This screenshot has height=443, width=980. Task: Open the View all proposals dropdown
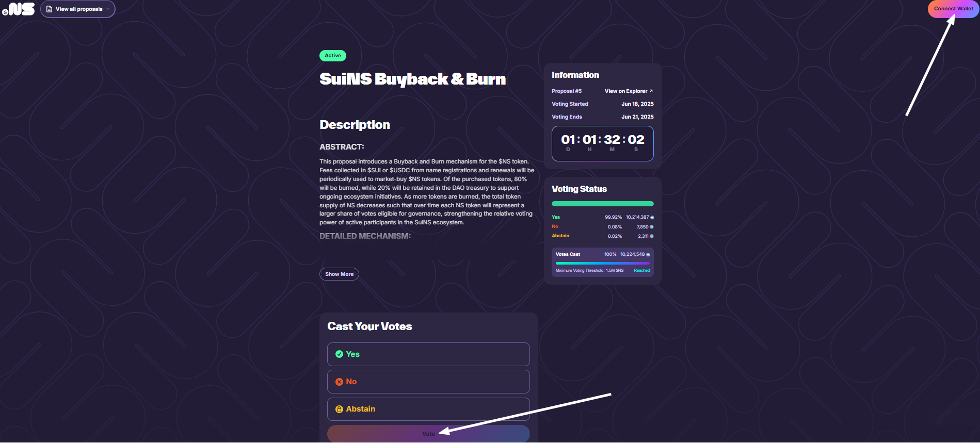tap(78, 9)
